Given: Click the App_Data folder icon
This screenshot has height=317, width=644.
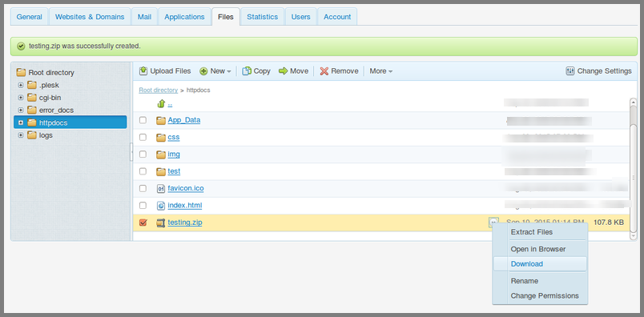Looking at the screenshot, I should click(x=160, y=120).
